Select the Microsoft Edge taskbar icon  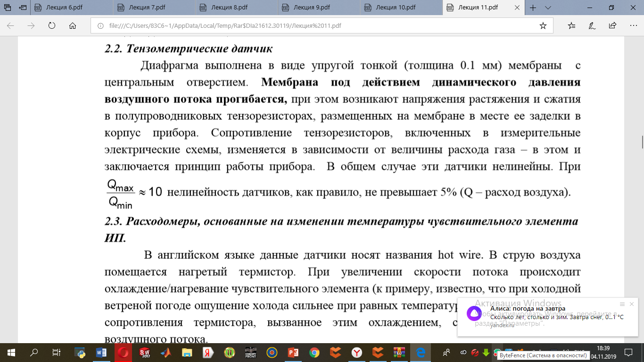point(421,352)
